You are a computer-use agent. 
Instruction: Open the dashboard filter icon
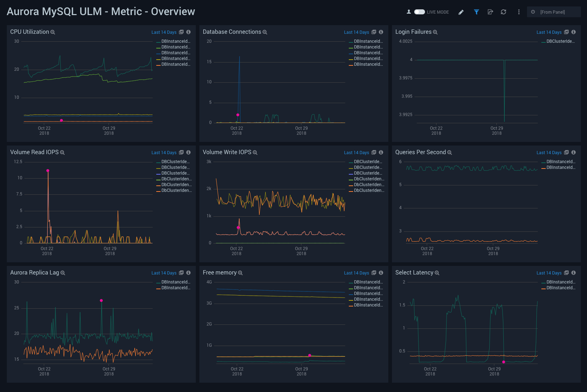476,12
